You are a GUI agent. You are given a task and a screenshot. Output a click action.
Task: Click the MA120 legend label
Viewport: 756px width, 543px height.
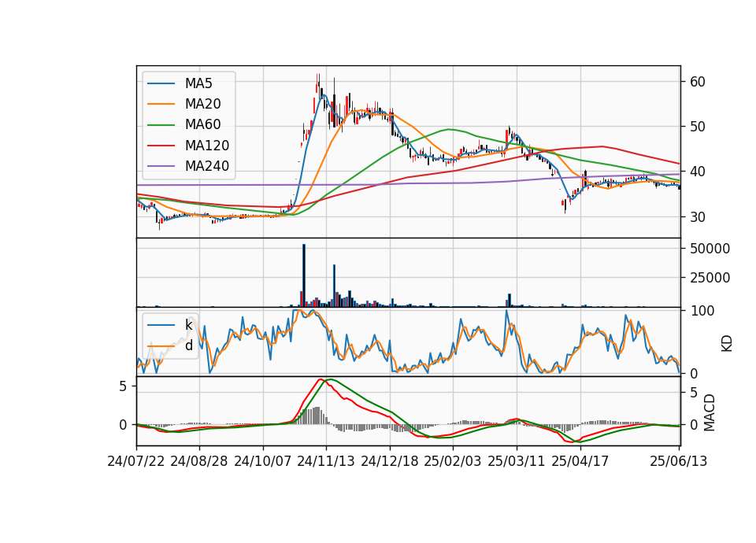[207, 145]
